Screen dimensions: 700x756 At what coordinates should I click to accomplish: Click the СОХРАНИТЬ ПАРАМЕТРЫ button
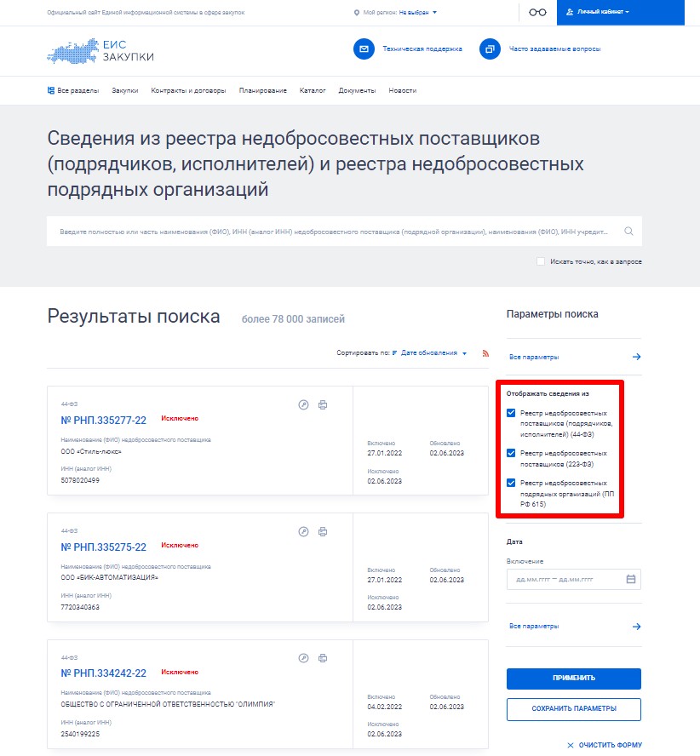tap(574, 709)
